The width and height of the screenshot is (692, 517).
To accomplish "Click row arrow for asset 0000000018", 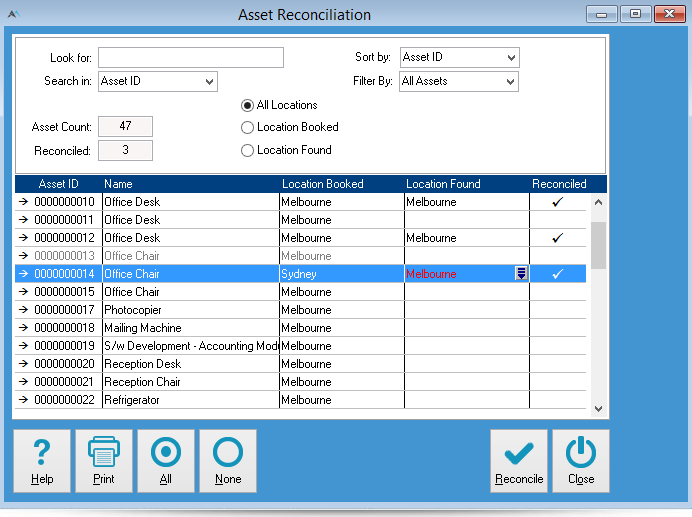I will click(x=23, y=328).
